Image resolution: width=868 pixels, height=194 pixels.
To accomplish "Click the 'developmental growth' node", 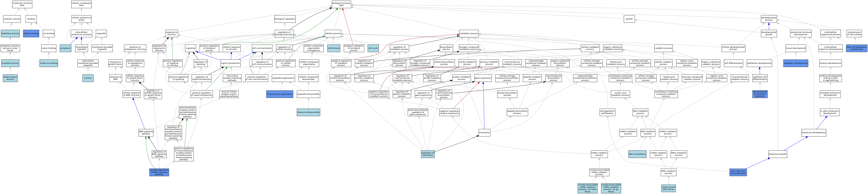I will (769, 33).
